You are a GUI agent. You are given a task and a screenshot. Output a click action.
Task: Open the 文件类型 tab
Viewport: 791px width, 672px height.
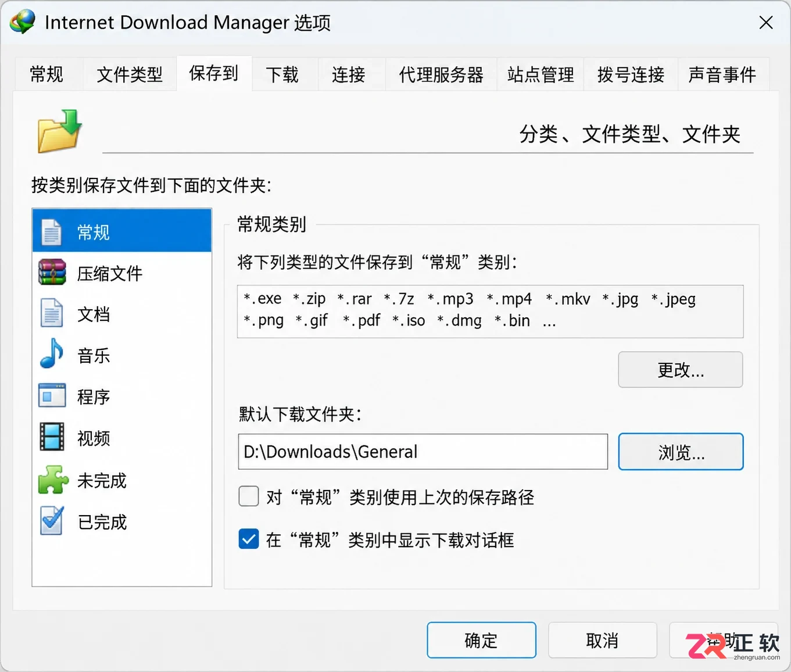(129, 74)
